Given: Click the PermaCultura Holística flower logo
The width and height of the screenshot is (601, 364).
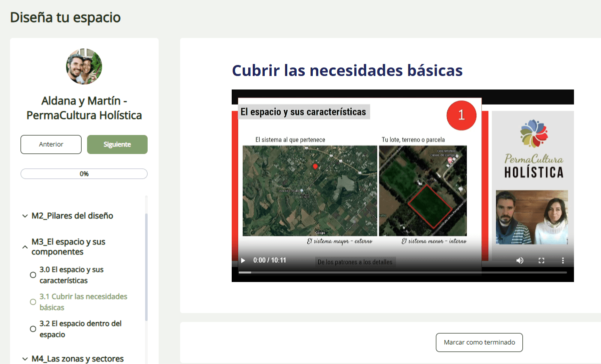Looking at the screenshot, I should point(533,134).
